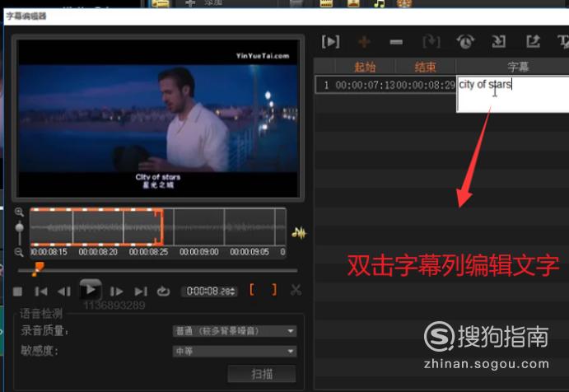Click the selected orange waveform segment
This screenshot has width=569, height=392.
pyautogui.click(x=96, y=227)
